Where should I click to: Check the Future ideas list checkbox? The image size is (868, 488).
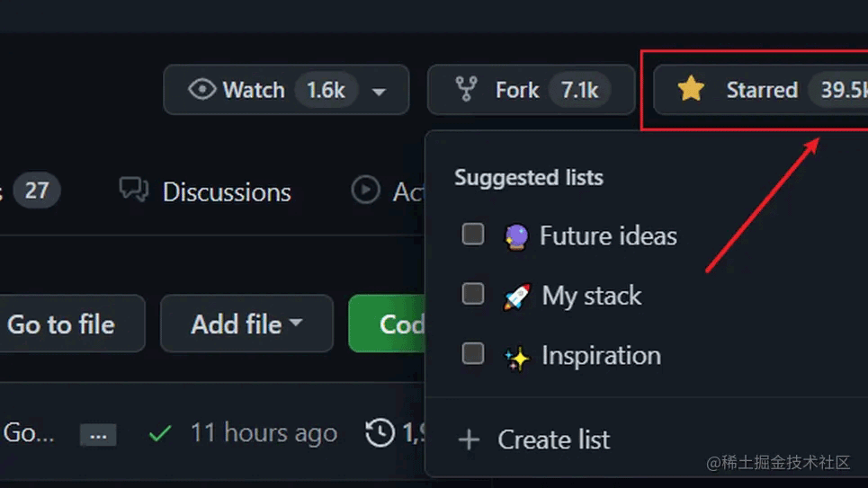coord(473,235)
